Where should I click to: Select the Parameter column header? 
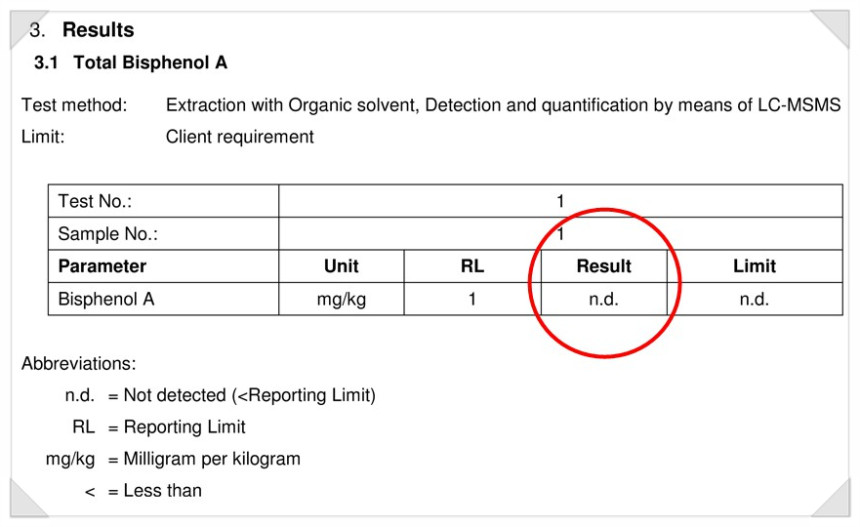[163, 267]
